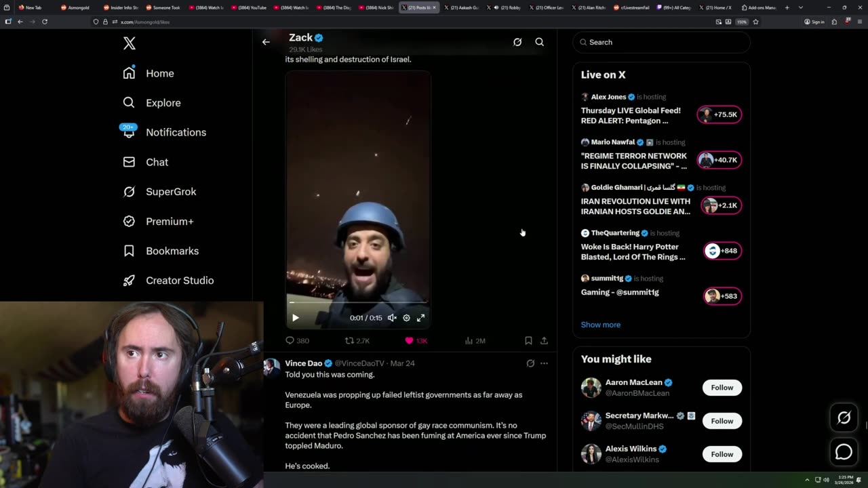Expand Live on X with Show more
Image resolution: width=868 pixels, height=488 pixels.
[x=600, y=325]
